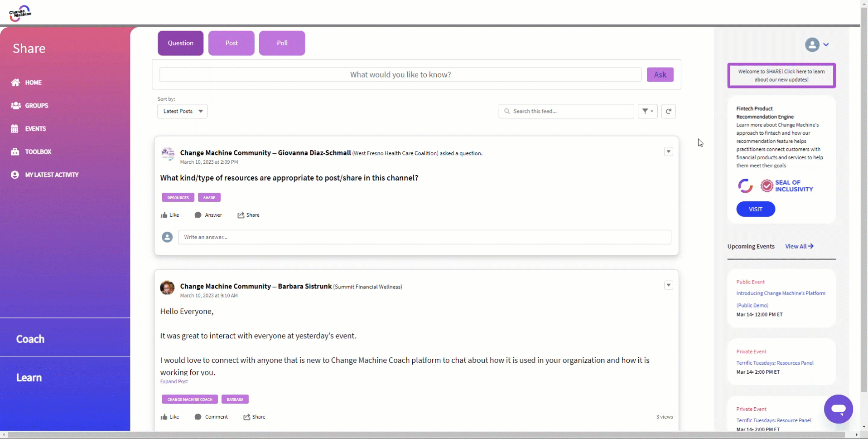Click the Barbara Sistrunk author name
This screenshot has width=868, height=439.
[x=304, y=287]
